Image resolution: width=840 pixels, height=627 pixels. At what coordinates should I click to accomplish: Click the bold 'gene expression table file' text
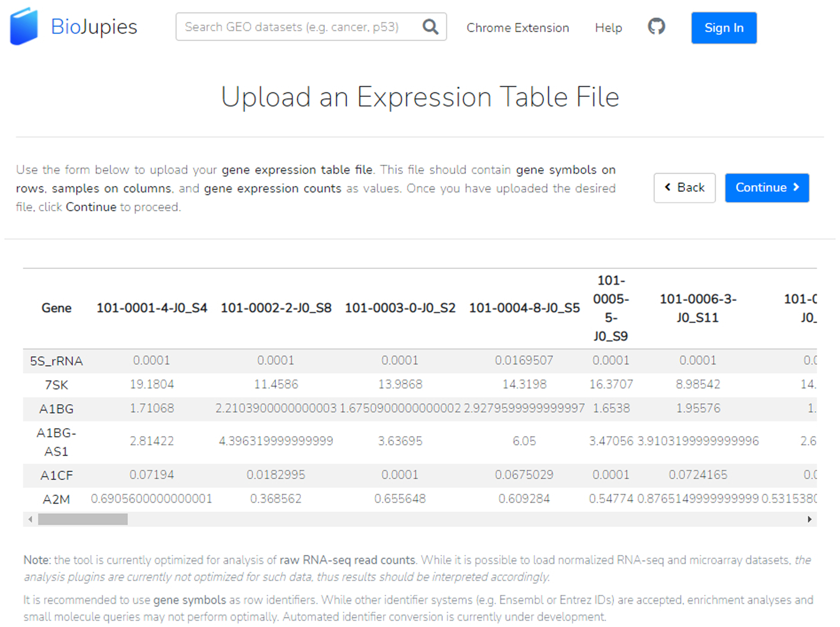click(x=297, y=170)
